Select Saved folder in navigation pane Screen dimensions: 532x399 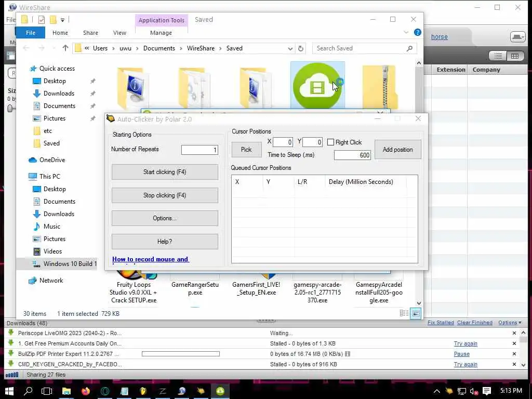click(x=51, y=143)
